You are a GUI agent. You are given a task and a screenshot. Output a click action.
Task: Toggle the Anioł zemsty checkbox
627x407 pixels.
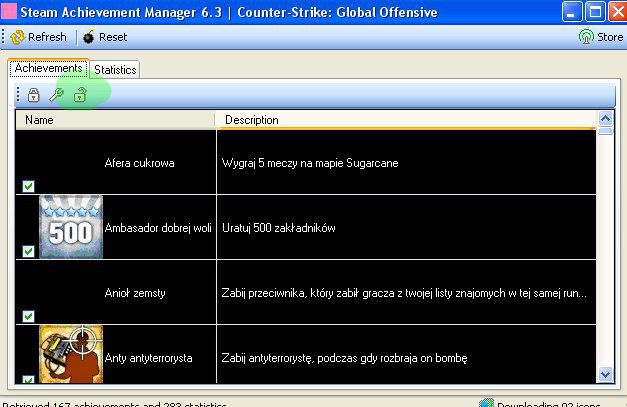[28, 317]
